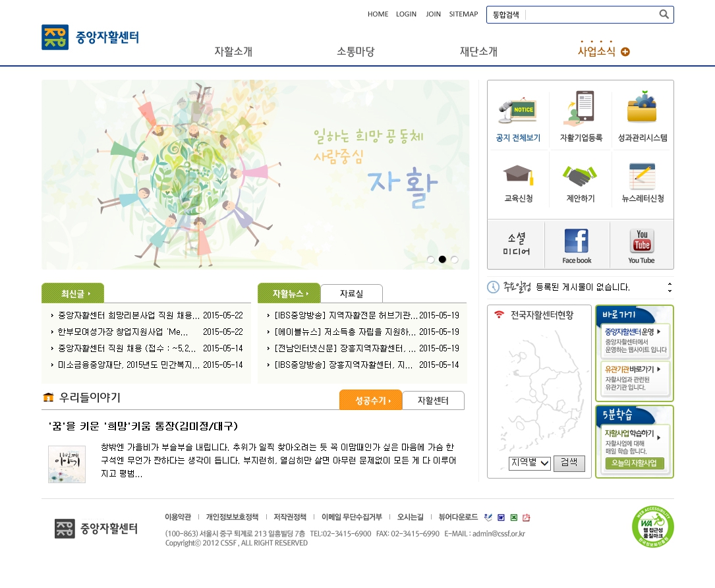Switch to the 자활센터 stories tab
Viewport: 715px width, 588px height.
pyautogui.click(x=433, y=401)
